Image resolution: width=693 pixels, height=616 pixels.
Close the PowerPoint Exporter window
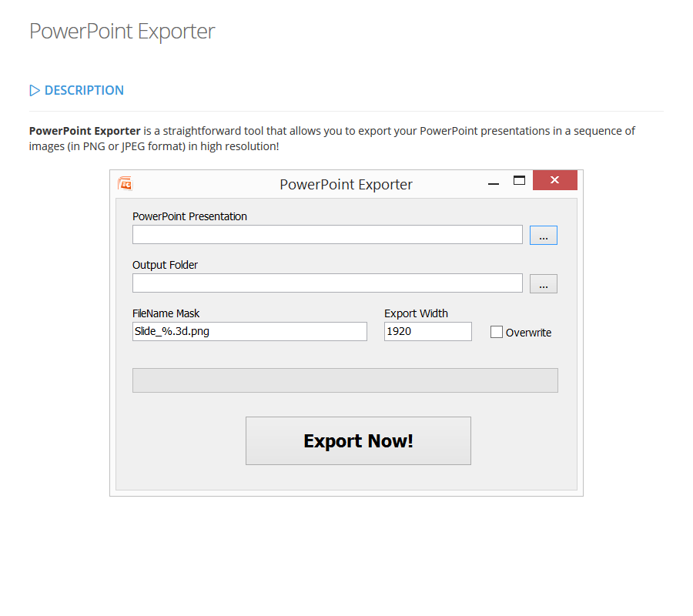[555, 180]
